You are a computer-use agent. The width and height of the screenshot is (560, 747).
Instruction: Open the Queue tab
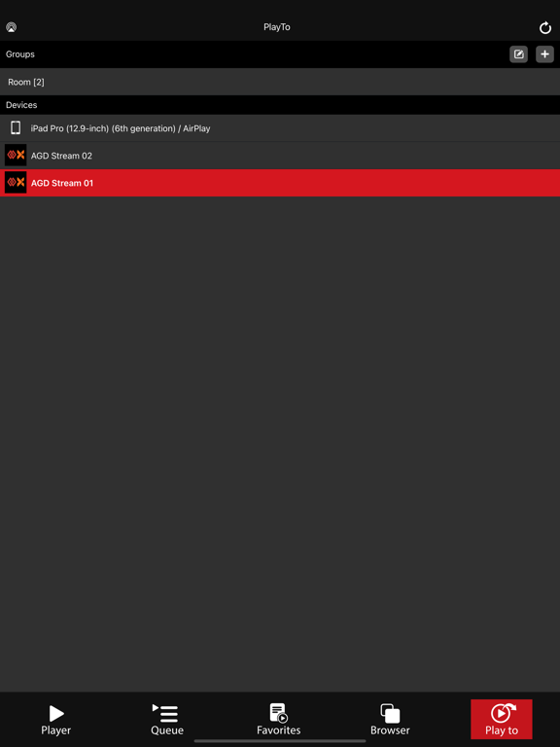pos(166,720)
